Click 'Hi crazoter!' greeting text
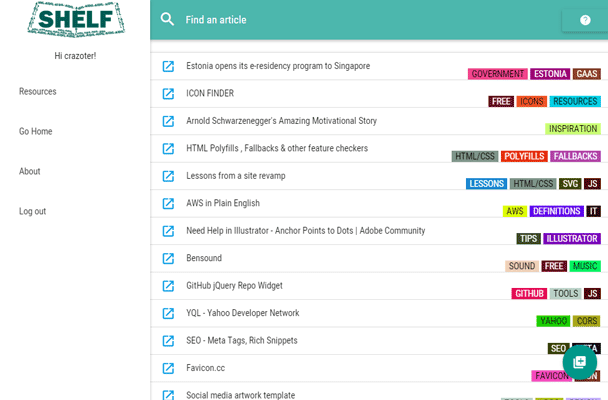 pos(75,56)
